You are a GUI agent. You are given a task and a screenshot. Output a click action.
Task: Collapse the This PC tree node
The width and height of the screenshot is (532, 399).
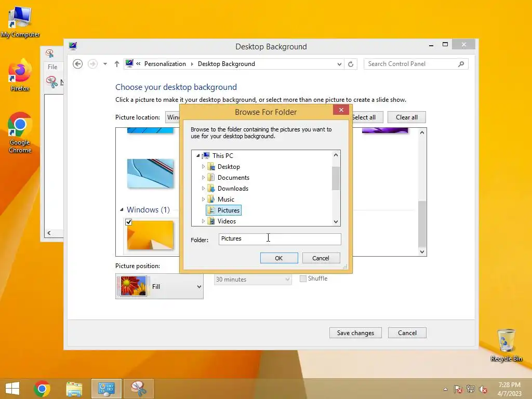tap(198, 156)
